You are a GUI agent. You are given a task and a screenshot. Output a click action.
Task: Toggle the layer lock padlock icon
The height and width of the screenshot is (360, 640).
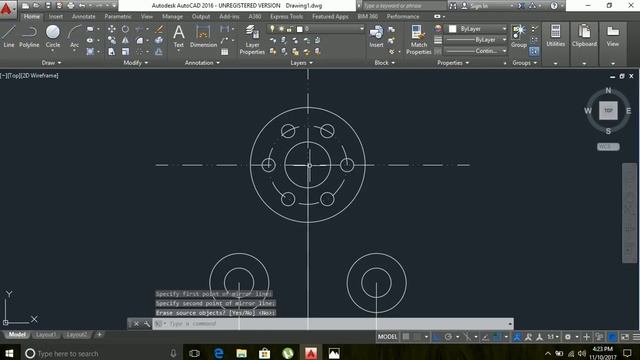click(x=290, y=29)
